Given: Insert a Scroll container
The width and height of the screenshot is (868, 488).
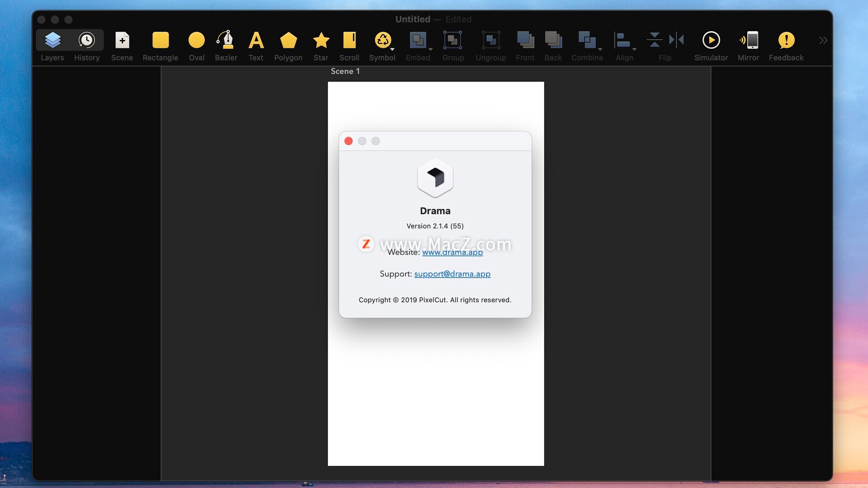Looking at the screenshot, I should [349, 41].
